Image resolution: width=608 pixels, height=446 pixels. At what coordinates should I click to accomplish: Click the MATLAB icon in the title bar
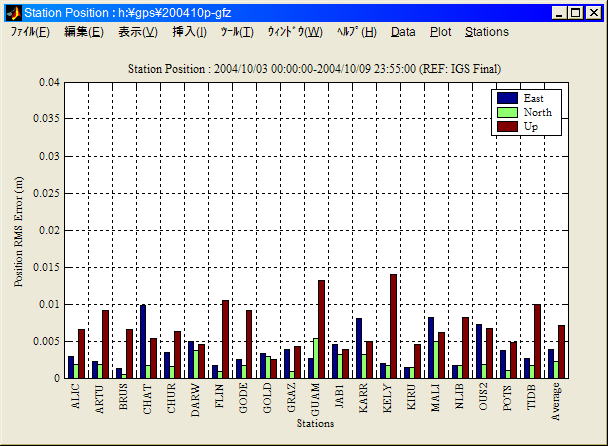tap(13, 13)
